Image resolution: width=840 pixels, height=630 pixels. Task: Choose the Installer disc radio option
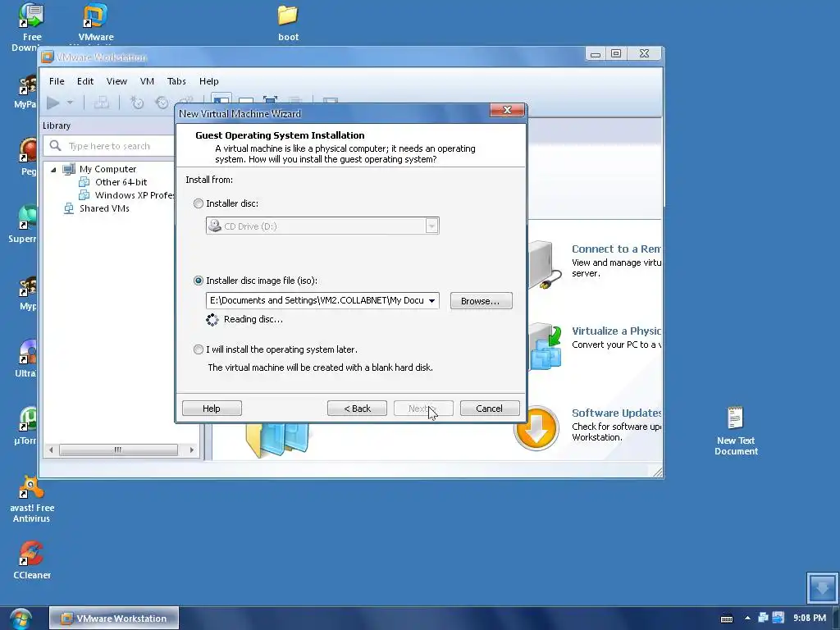(x=199, y=203)
